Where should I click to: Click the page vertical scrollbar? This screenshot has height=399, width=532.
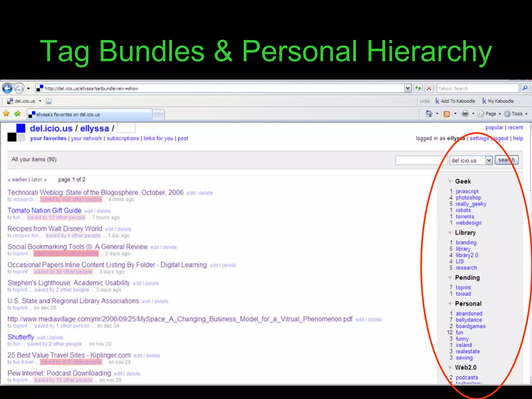pyautogui.click(x=530, y=253)
